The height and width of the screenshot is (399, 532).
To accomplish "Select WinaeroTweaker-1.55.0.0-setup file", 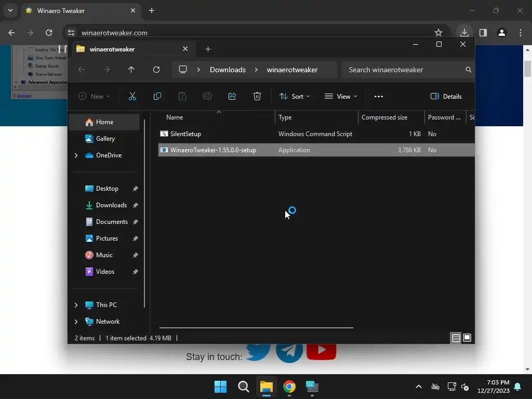I will point(316,150).
